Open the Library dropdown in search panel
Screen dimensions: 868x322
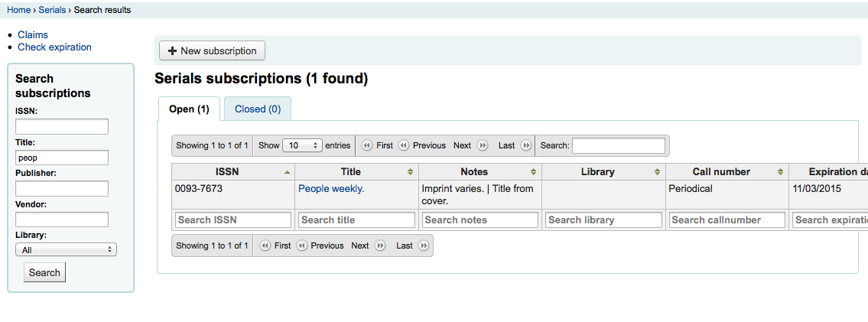66,250
